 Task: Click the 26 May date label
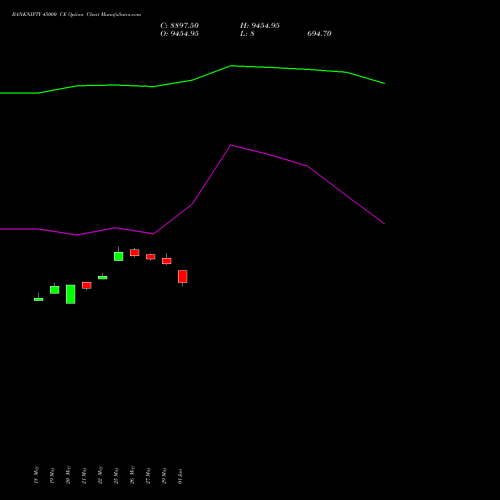(132, 475)
